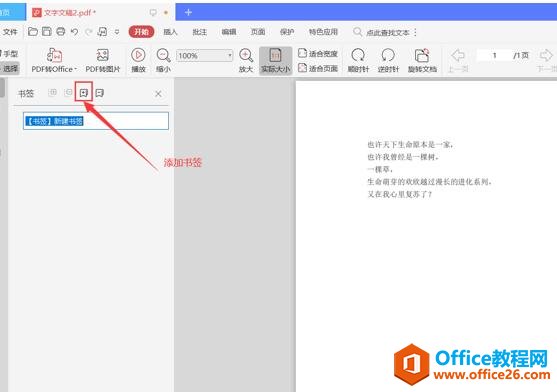
Task: Click the monitor icon on the document tab
Action: (153, 12)
